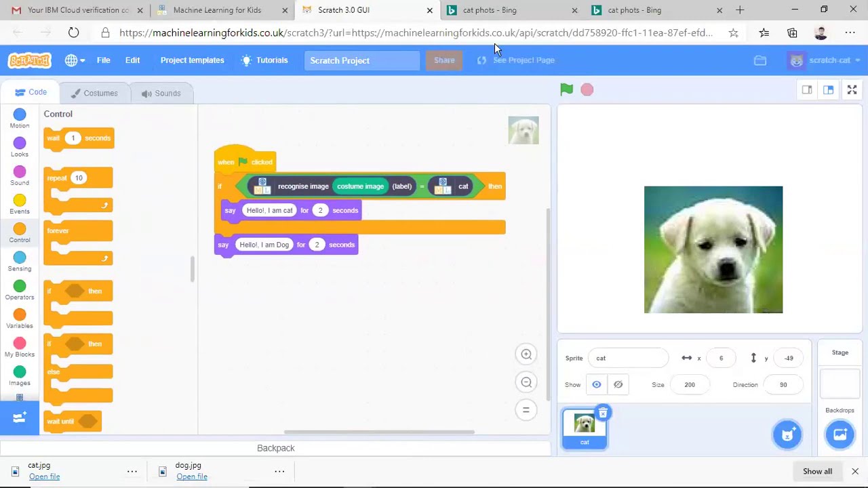Click the sprite y position field

point(789,358)
